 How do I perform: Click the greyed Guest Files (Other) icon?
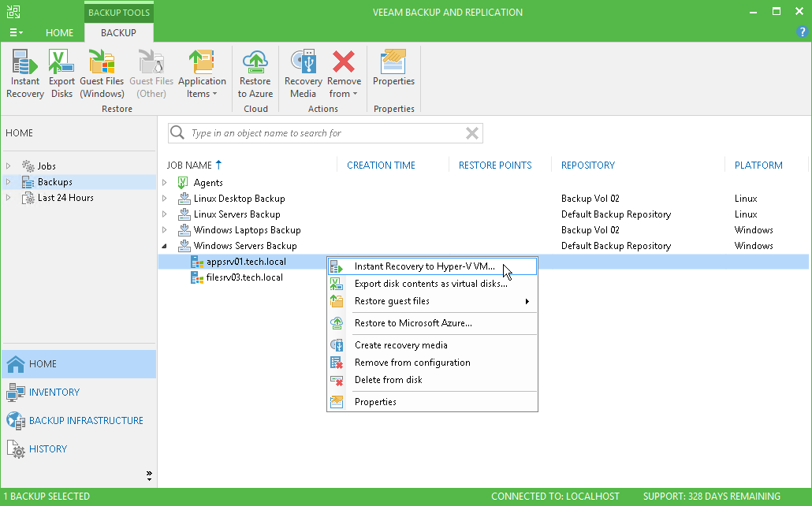pyautogui.click(x=151, y=73)
